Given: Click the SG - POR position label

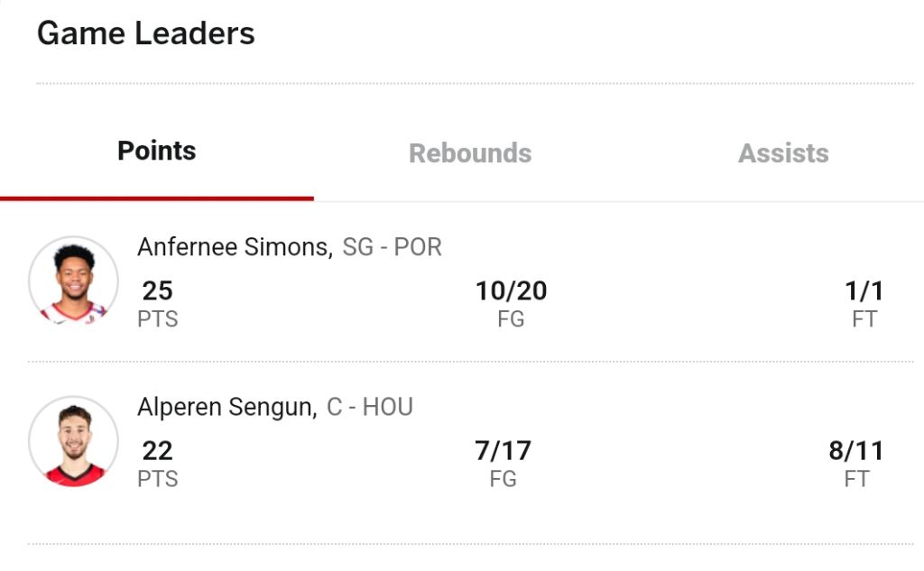Looking at the screenshot, I should [392, 247].
